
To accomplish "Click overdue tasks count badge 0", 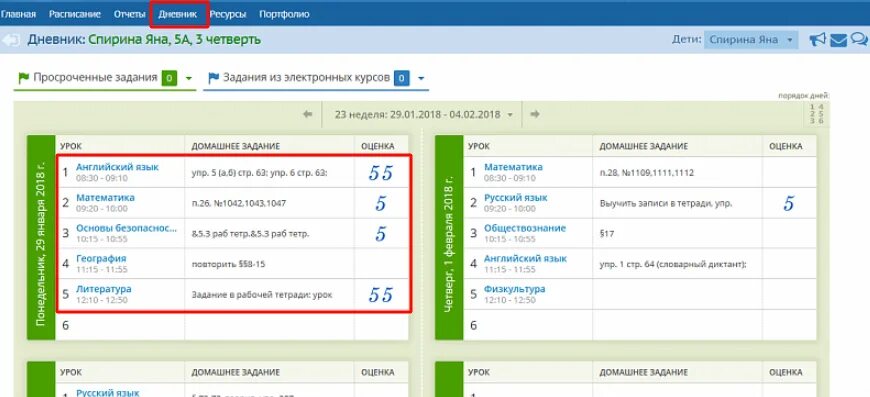I will (169, 78).
